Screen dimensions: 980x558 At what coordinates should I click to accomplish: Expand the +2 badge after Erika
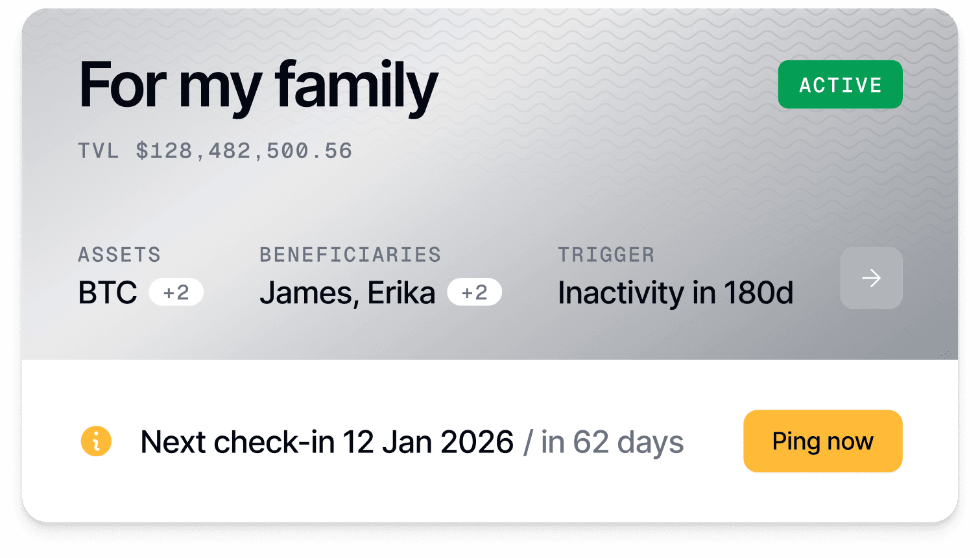click(x=474, y=292)
